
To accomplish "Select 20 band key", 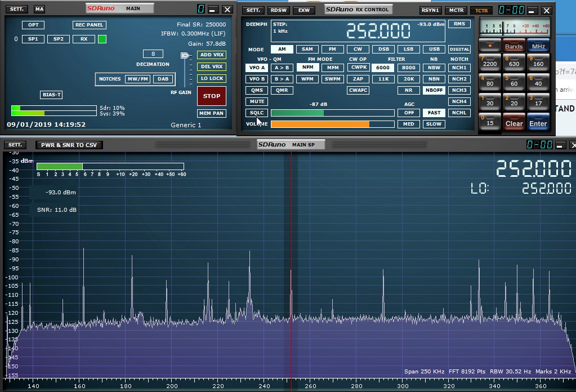I will pyautogui.click(x=514, y=103).
